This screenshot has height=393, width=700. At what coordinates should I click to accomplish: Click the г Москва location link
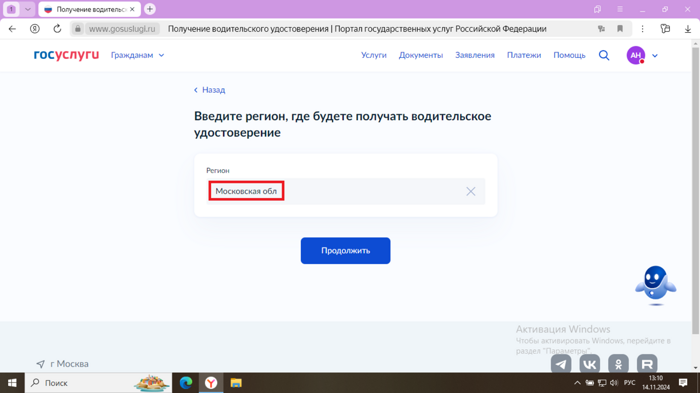click(x=62, y=364)
